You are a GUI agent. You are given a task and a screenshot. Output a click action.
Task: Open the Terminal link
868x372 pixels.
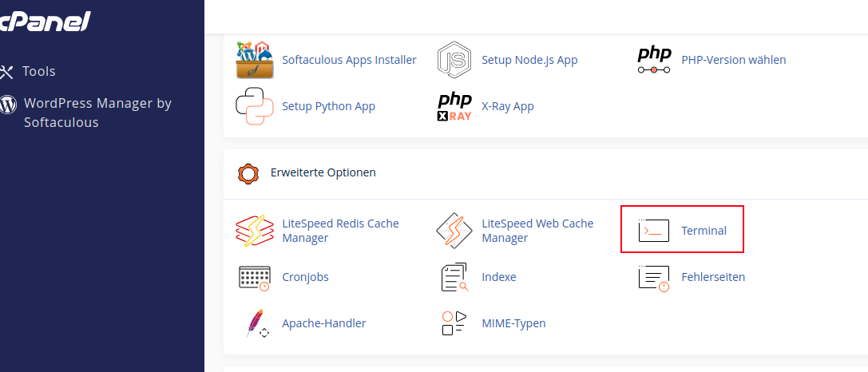coord(704,231)
